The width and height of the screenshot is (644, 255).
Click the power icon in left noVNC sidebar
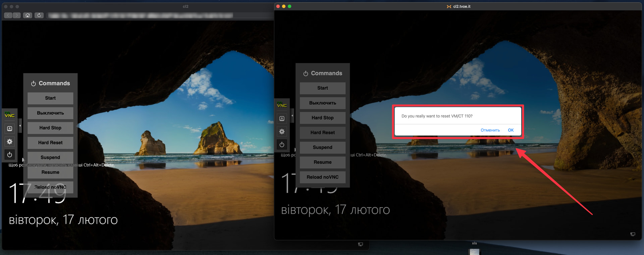[x=10, y=155]
